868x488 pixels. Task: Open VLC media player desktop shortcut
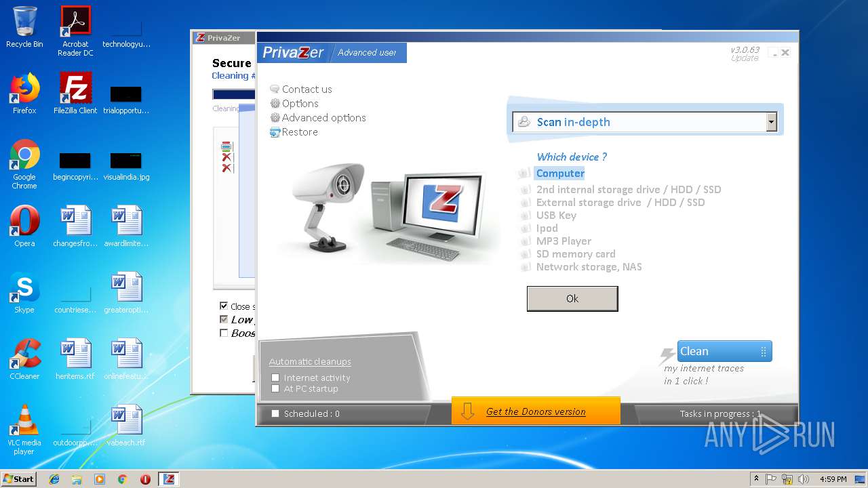[24, 430]
